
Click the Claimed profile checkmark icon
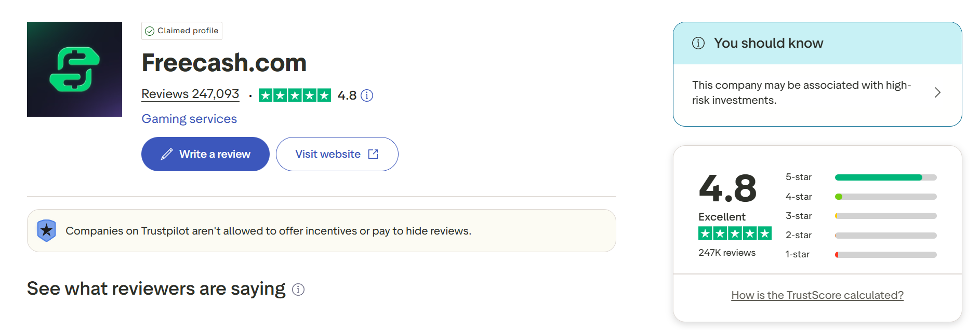pyautogui.click(x=150, y=31)
